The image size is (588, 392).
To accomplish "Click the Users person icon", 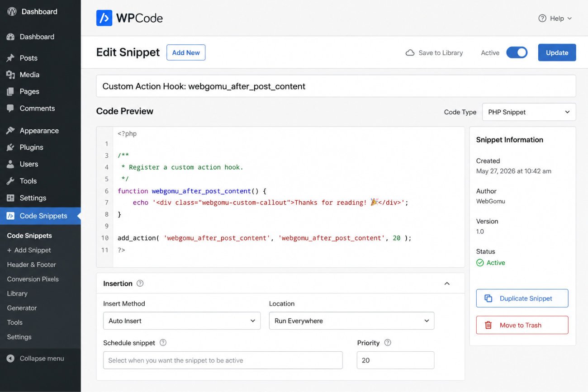I will pyautogui.click(x=10, y=164).
